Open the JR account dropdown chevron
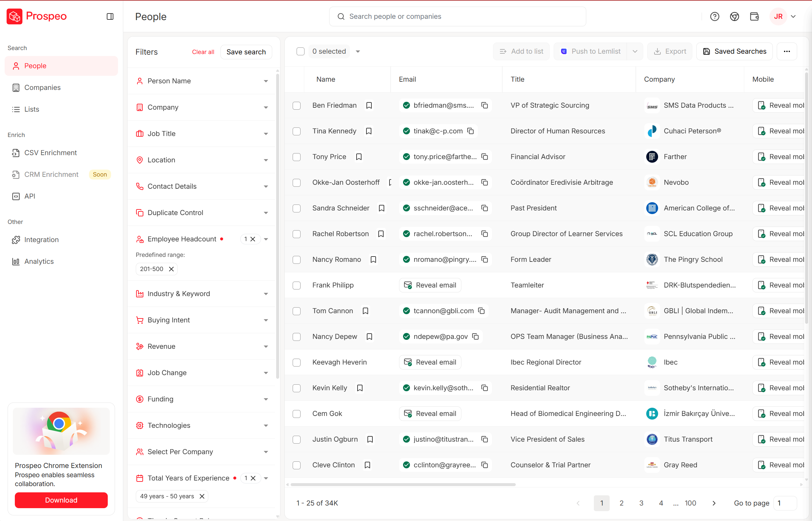Image resolution: width=812 pixels, height=521 pixels. click(x=793, y=16)
